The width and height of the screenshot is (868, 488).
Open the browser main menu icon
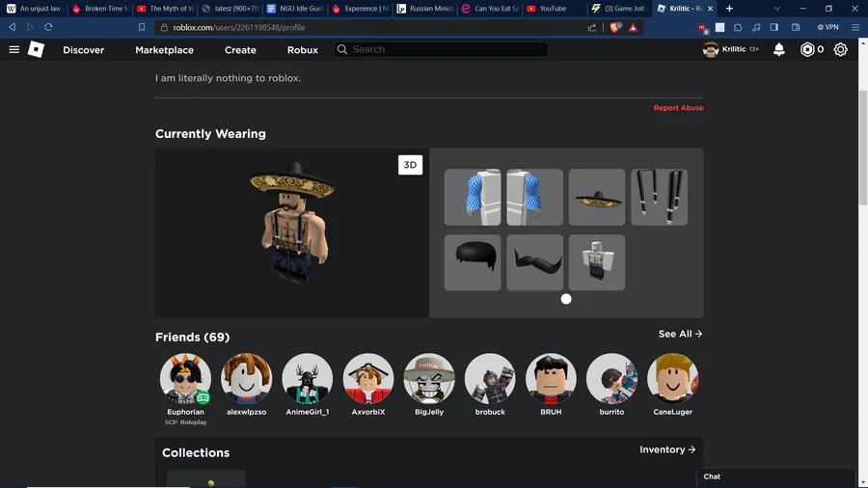tap(855, 27)
